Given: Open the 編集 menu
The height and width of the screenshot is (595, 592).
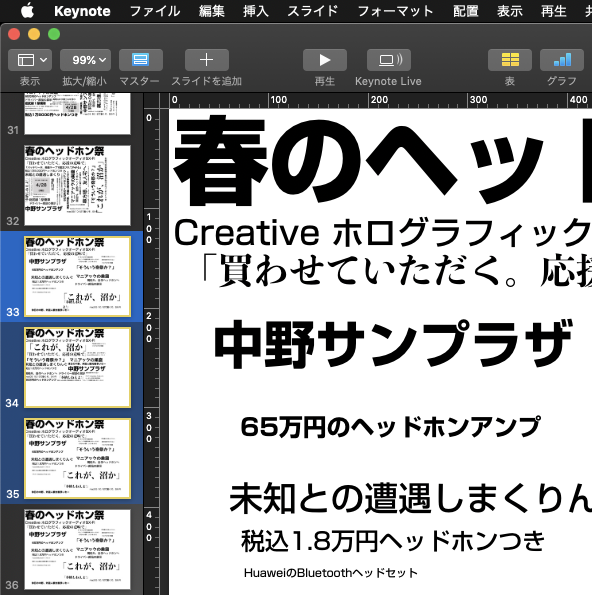Looking at the screenshot, I should (x=212, y=11).
